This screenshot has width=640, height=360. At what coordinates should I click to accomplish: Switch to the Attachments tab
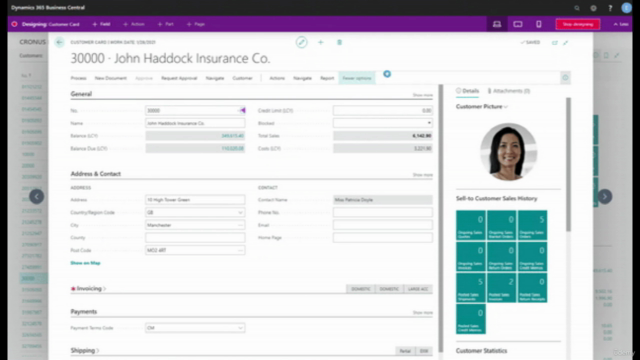509,91
